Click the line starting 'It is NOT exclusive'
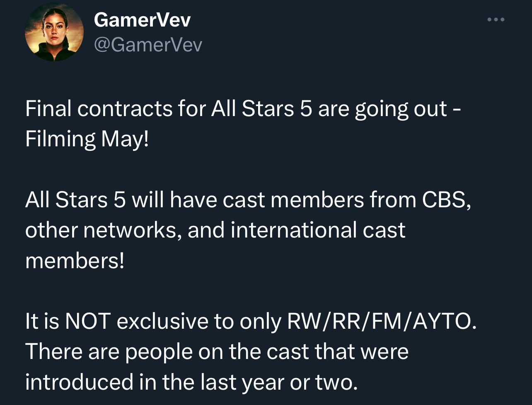Screen dimensions: 532x405 [251, 322]
